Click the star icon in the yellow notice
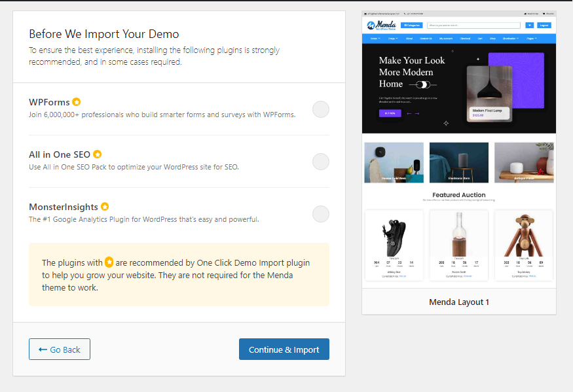 (109, 262)
